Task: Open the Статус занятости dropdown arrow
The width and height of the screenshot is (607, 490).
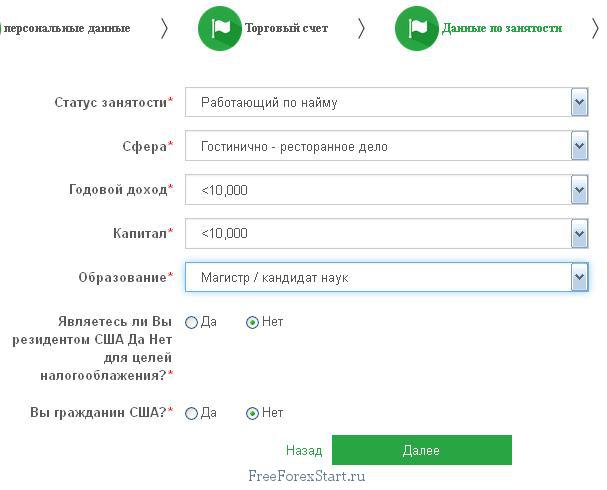Action: 579,102
